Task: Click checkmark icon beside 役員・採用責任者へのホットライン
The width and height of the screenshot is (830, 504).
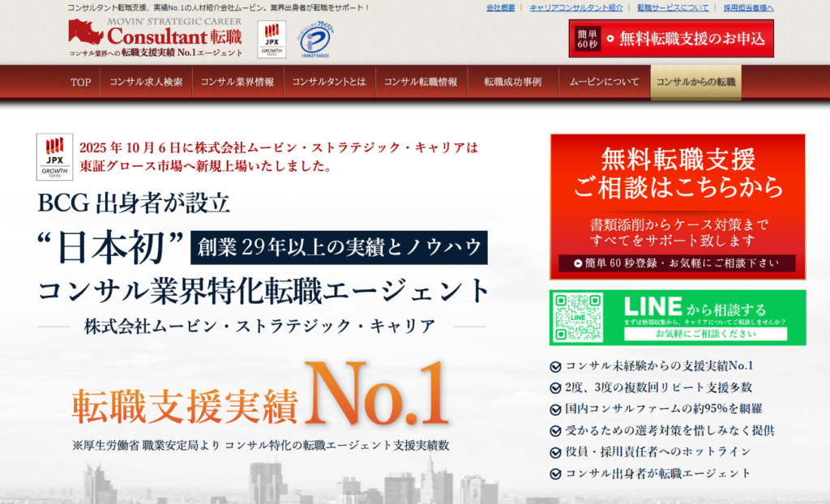Action: (x=555, y=452)
